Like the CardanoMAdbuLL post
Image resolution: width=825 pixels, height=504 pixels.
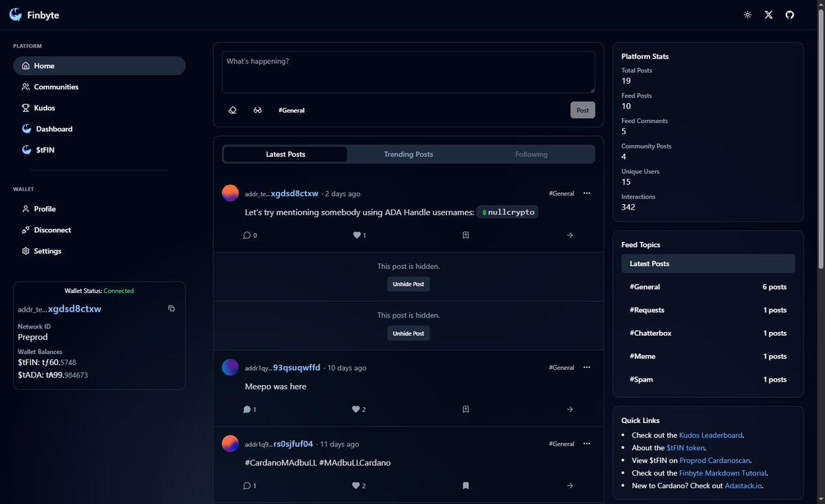360,485
